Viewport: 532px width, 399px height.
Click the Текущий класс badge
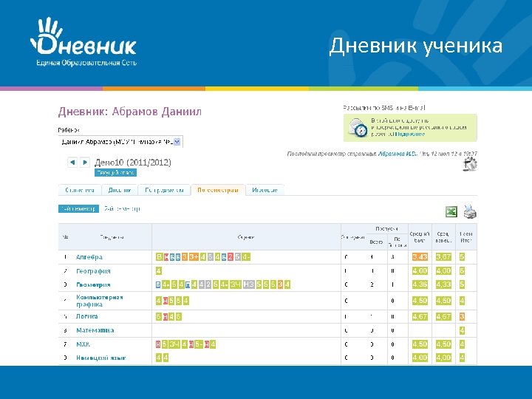[115, 173]
